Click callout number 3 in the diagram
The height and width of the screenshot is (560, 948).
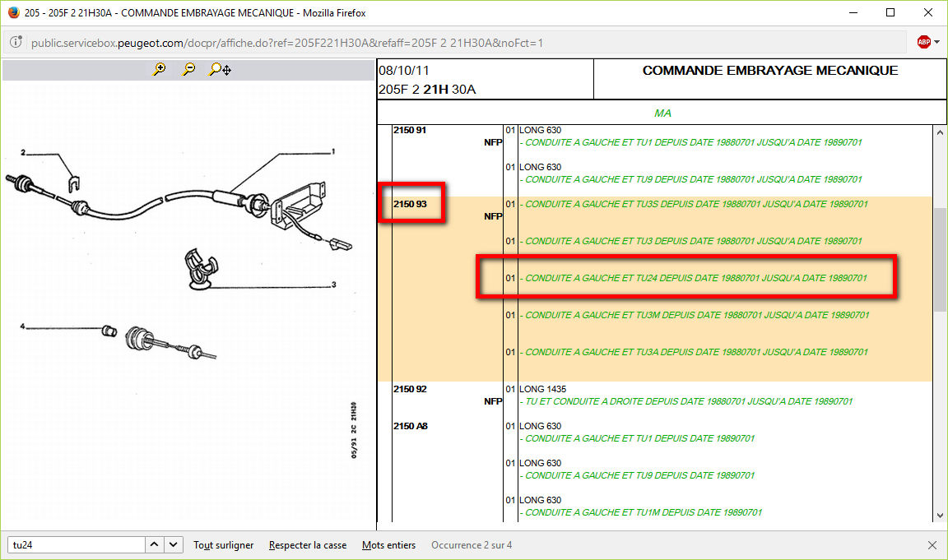click(333, 285)
